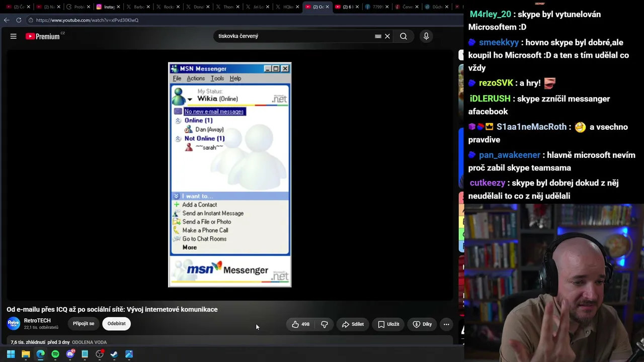Reload the page with the refresh icon

tap(19, 20)
